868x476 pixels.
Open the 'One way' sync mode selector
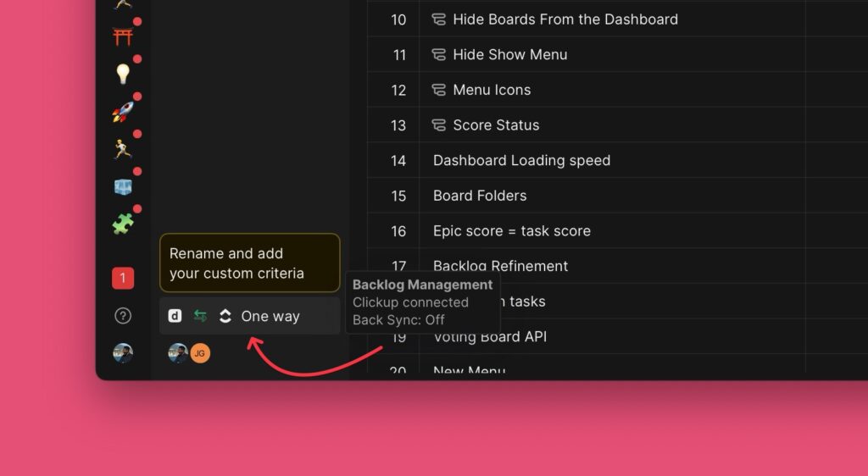point(270,316)
